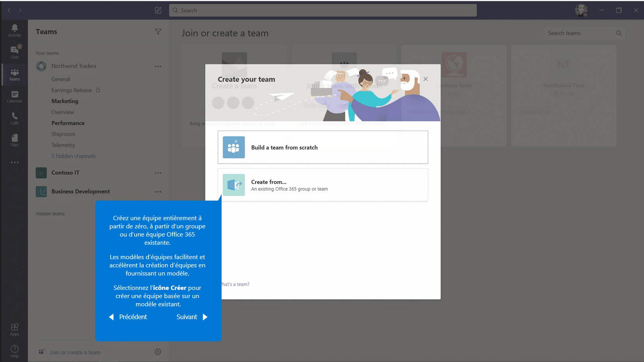Screen dimensions: 644x362
Task: Open the manage teams gear icon
Action: click(x=158, y=352)
